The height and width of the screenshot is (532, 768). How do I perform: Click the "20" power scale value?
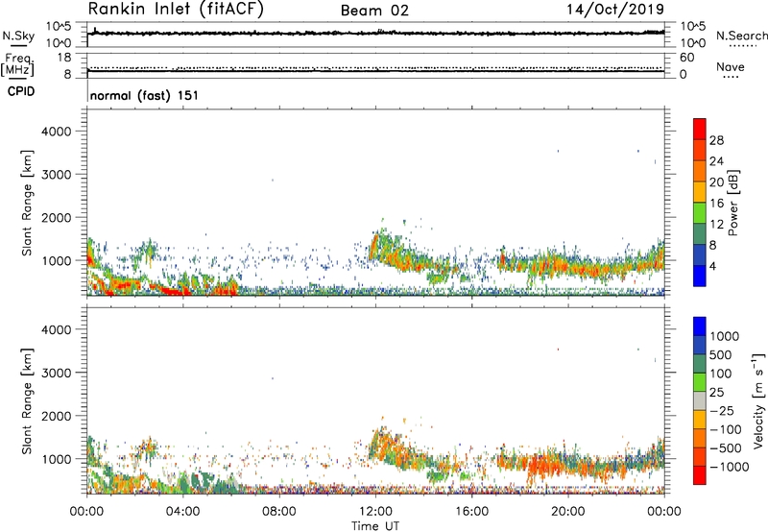tap(716, 182)
